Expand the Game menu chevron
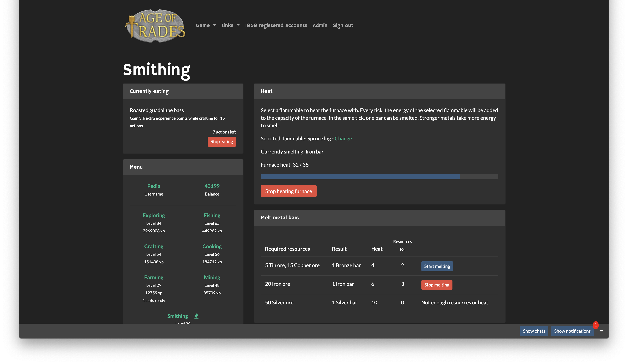 coord(215,25)
